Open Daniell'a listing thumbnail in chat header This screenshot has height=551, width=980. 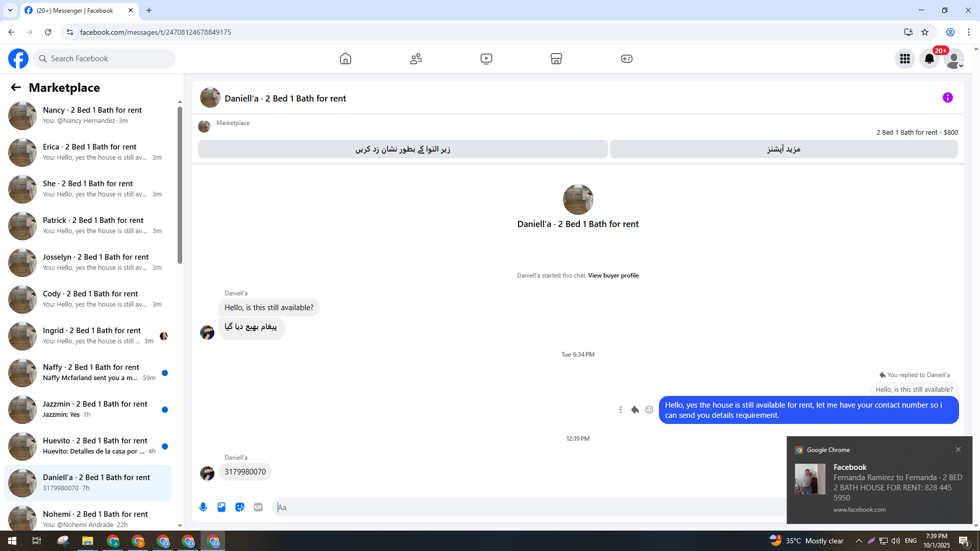coord(210,97)
